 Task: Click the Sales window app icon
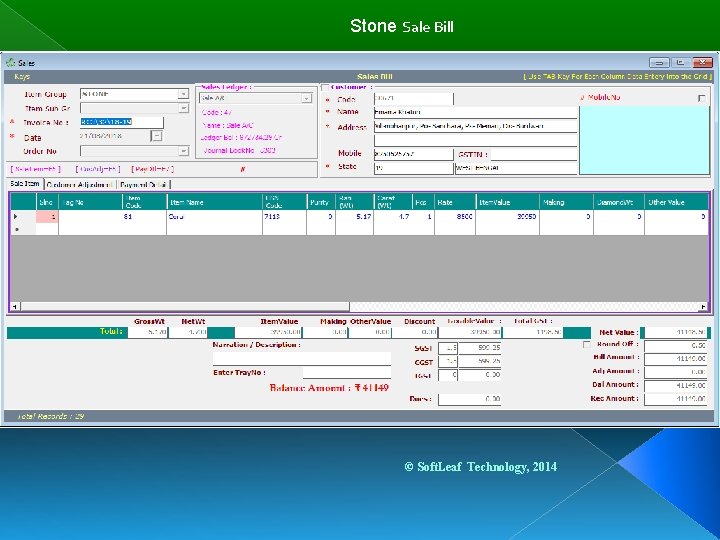[10, 62]
